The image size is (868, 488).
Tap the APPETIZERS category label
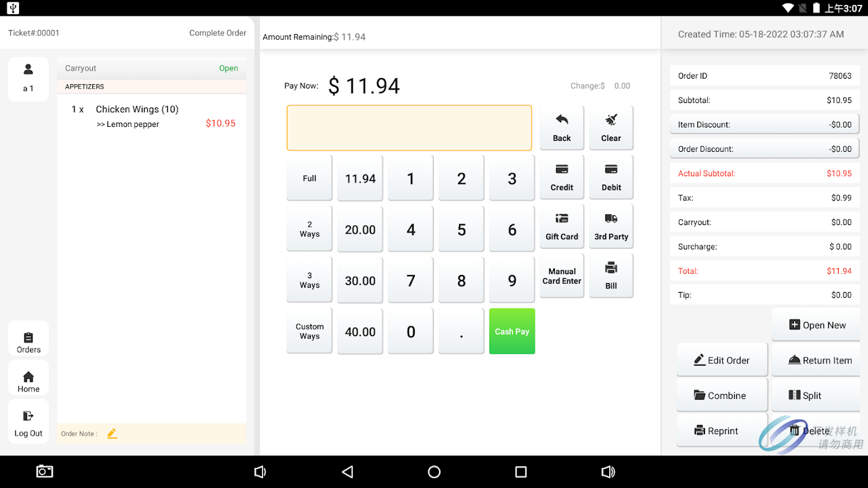coord(85,87)
